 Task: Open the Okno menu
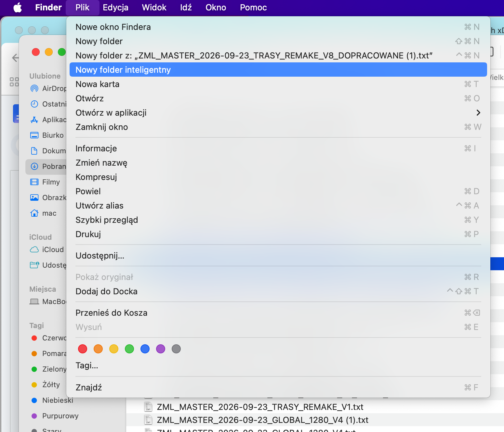216,7
